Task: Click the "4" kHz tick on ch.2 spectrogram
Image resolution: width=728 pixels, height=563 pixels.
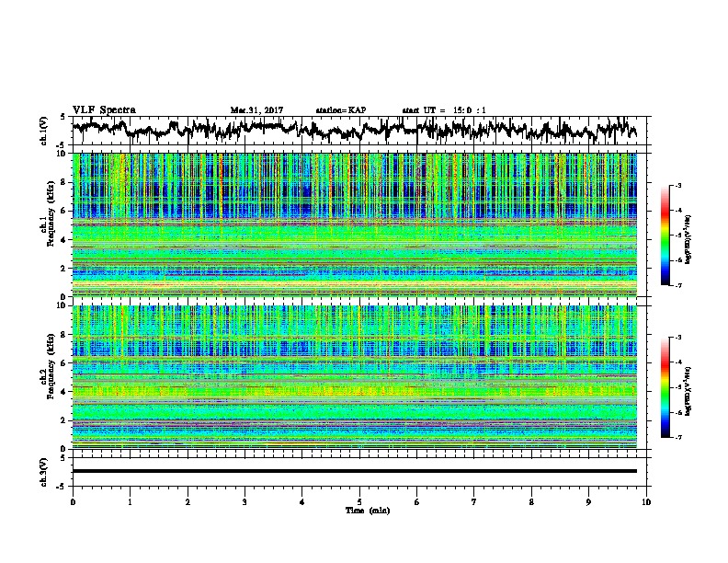Action: coord(64,392)
